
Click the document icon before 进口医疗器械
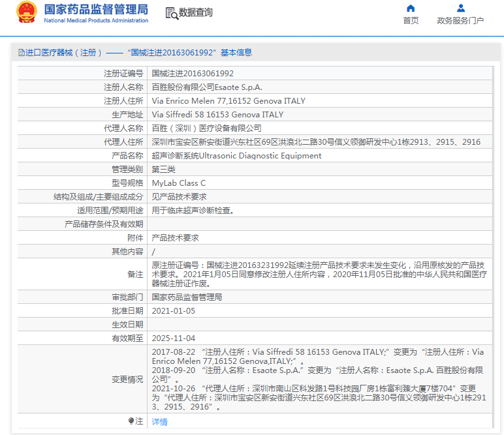click(21, 52)
